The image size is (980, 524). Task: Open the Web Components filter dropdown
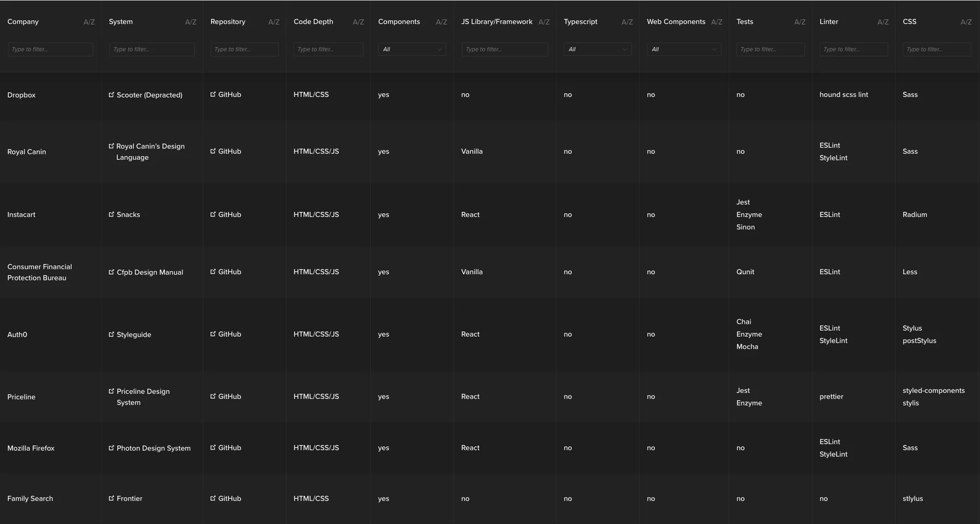[684, 49]
